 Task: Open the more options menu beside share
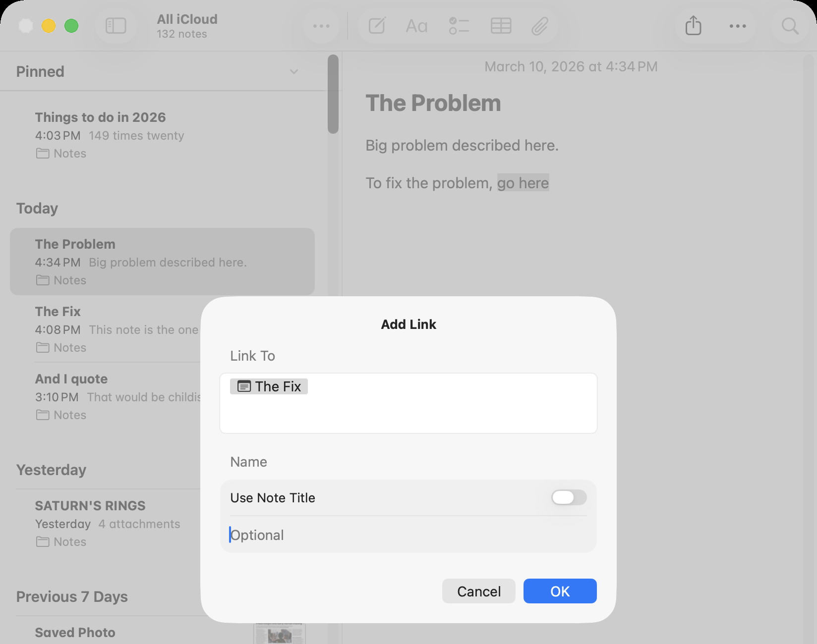737,26
